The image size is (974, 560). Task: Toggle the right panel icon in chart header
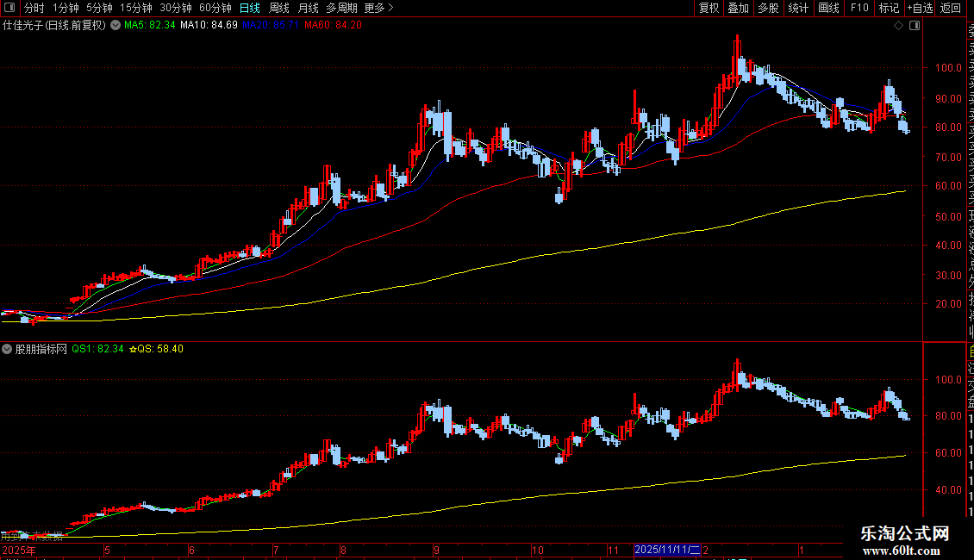(915, 26)
